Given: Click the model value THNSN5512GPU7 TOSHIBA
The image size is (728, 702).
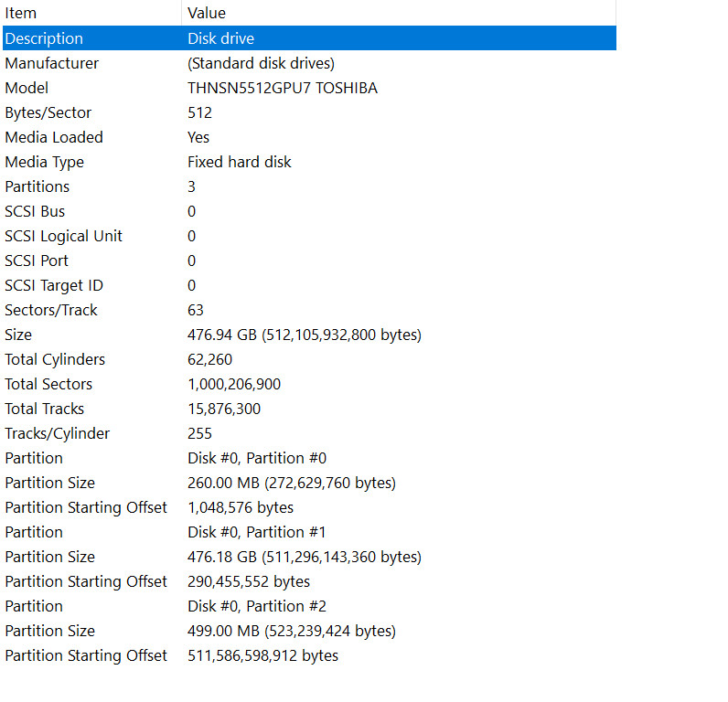Looking at the screenshot, I should [x=283, y=88].
